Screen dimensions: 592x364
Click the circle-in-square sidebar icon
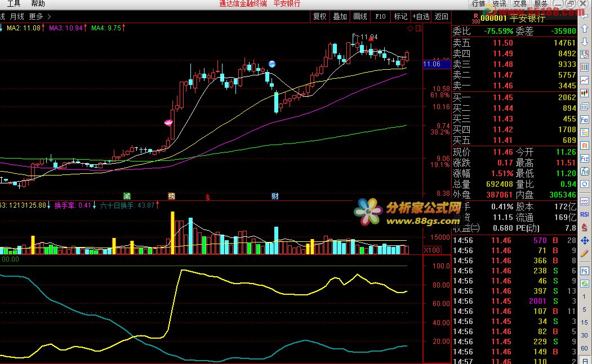(585, 184)
